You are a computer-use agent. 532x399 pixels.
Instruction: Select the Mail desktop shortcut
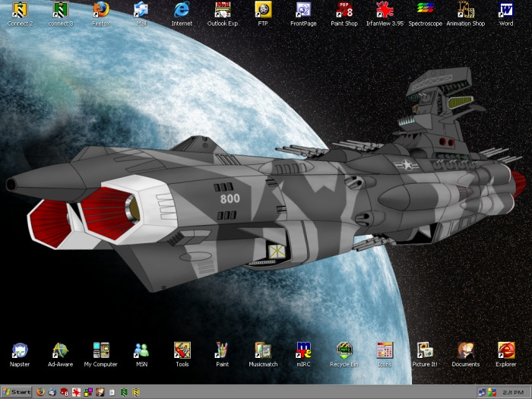pyautogui.click(x=141, y=14)
